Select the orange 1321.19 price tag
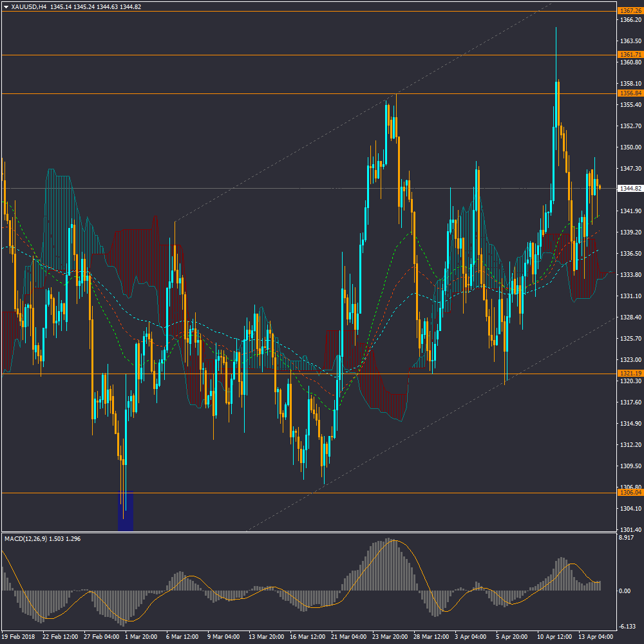Image resolution: width=644 pixels, height=644 pixels. pyautogui.click(x=630, y=374)
